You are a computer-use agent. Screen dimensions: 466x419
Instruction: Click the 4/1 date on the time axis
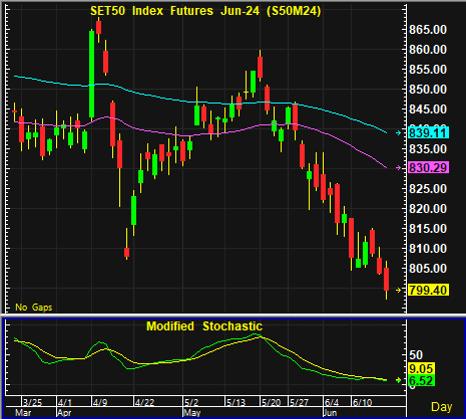(x=64, y=402)
